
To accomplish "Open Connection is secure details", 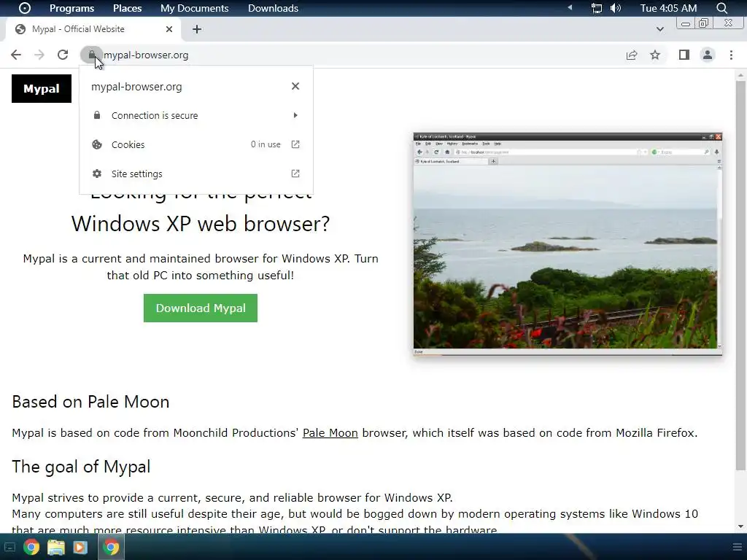I will [x=196, y=115].
